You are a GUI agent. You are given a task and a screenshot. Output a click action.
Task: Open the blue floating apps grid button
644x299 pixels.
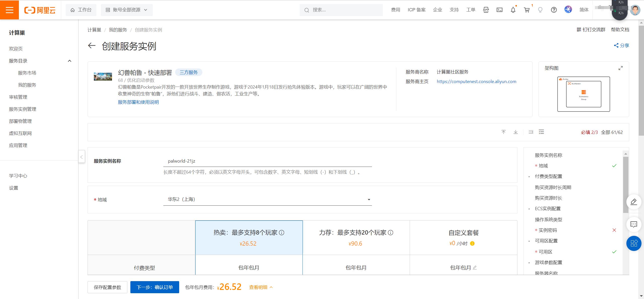634,243
